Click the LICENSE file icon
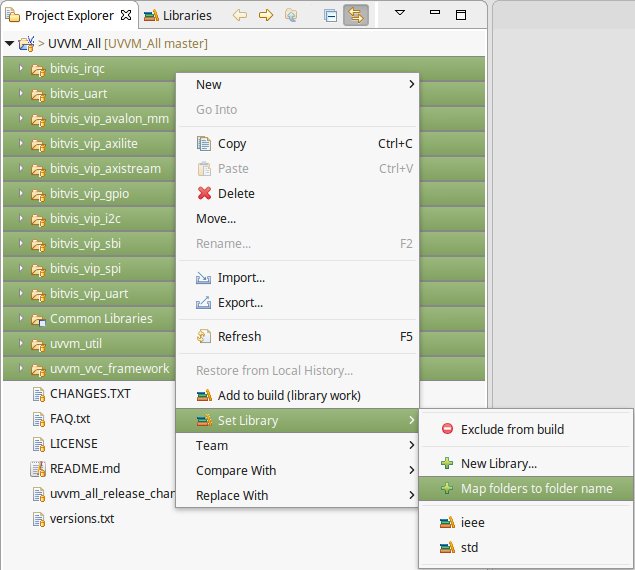Image resolution: width=635 pixels, height=570 pixels. (x=38, y=444)
